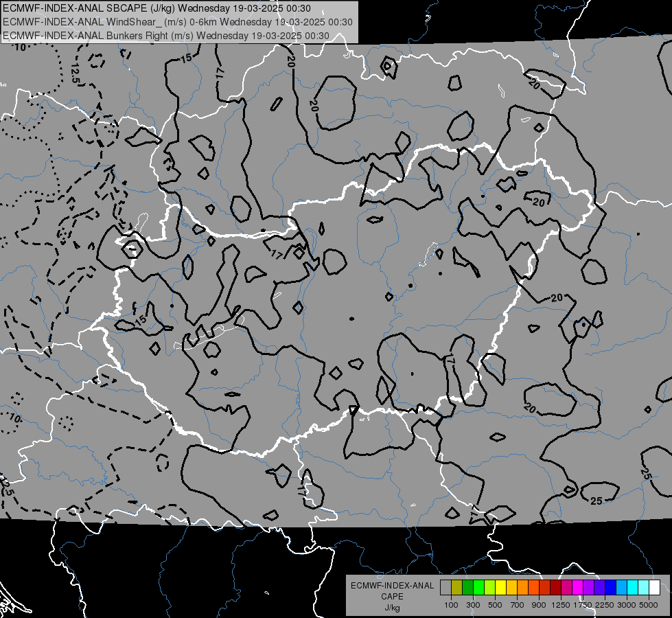
Task: Choose the indigo swatch left of the 2250 tick
Action: [599, 587]
